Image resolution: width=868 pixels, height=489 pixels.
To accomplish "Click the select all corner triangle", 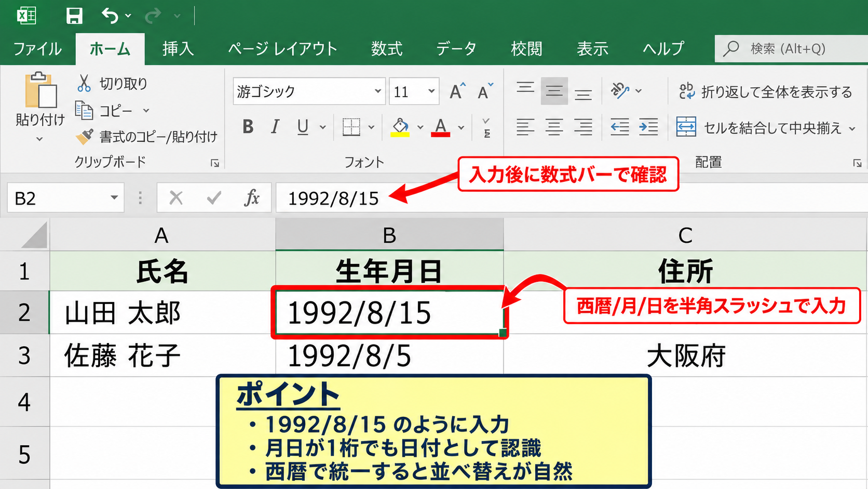I will click(35, 235).
